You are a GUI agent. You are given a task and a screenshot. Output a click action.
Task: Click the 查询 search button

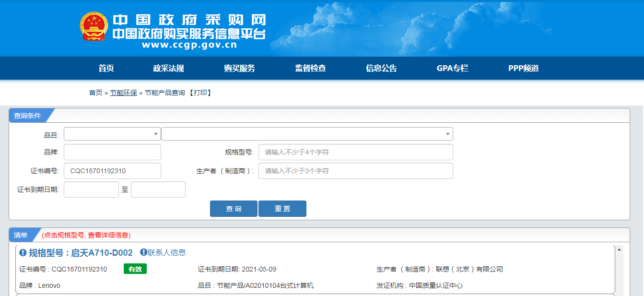click(x=234, y=209)
